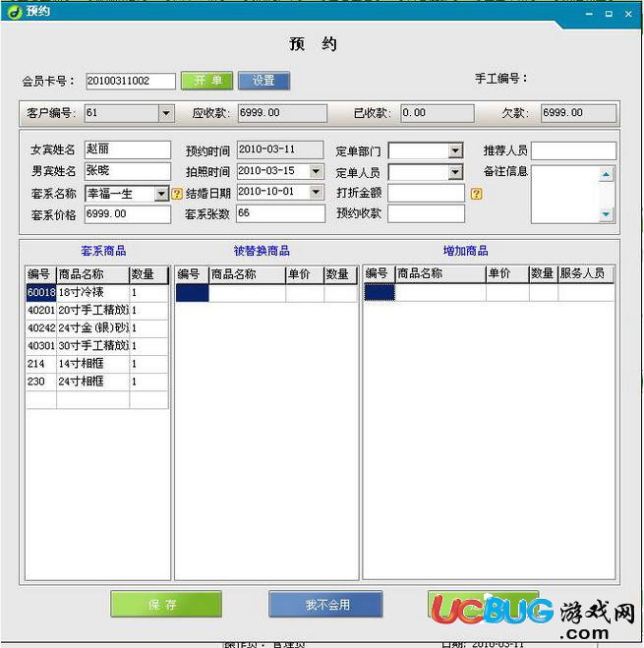Viewport: 644px width, 648px height.
Task: Expand the 定单部门 dropdown
Action: (x=455, y=150)
